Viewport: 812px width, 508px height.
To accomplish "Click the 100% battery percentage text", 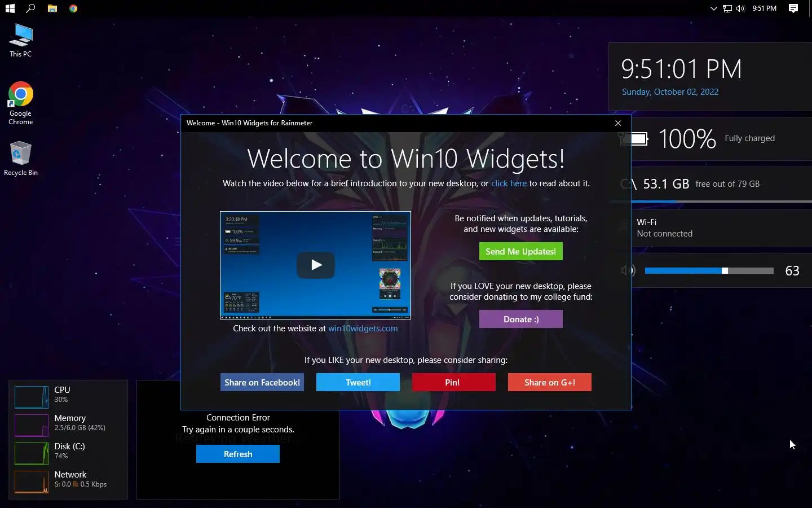I will 687,139.
